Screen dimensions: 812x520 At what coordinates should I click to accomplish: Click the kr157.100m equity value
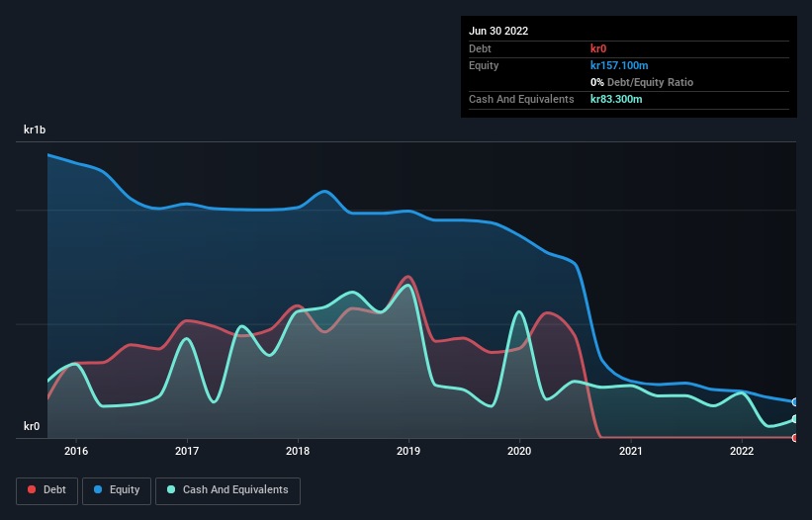click(x=619, y=65)
